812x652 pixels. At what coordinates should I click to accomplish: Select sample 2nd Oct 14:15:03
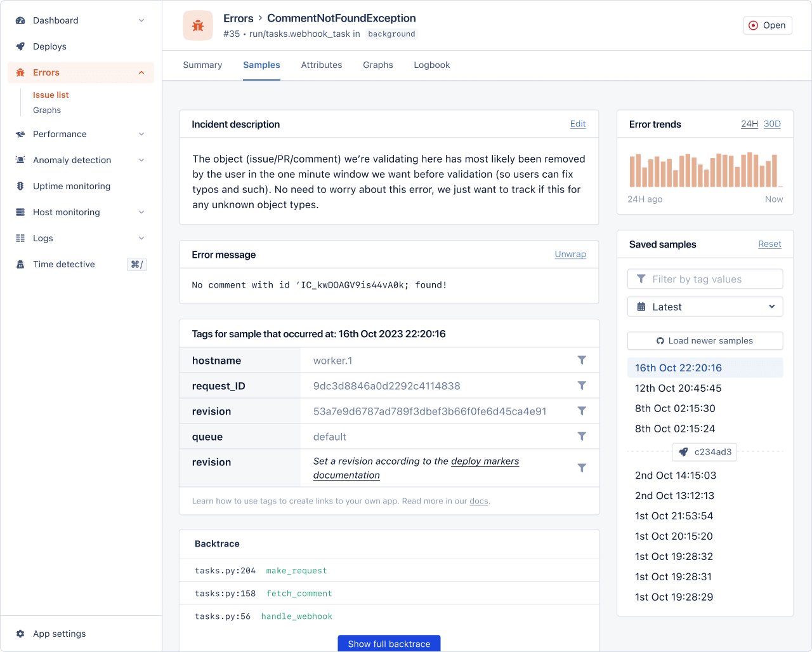point(676,475)
